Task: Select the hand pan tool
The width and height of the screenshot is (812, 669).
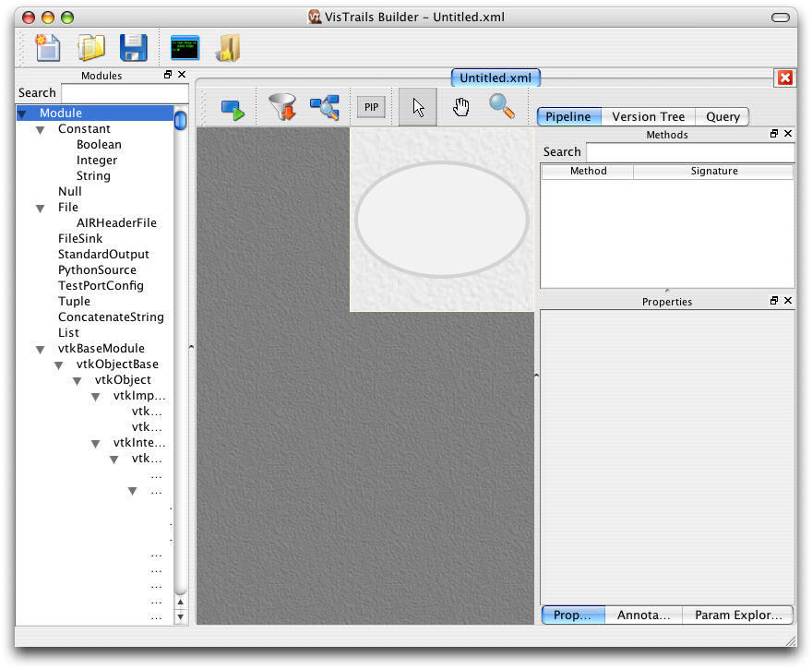Action: click(461, 107)
